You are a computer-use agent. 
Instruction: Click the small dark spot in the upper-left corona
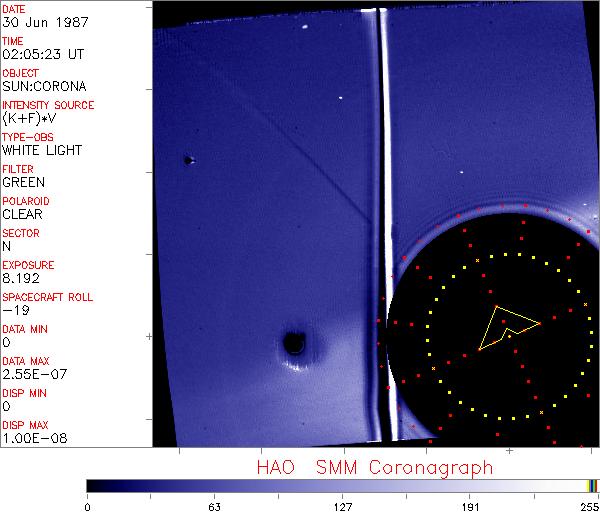click(x=188, y=160)
